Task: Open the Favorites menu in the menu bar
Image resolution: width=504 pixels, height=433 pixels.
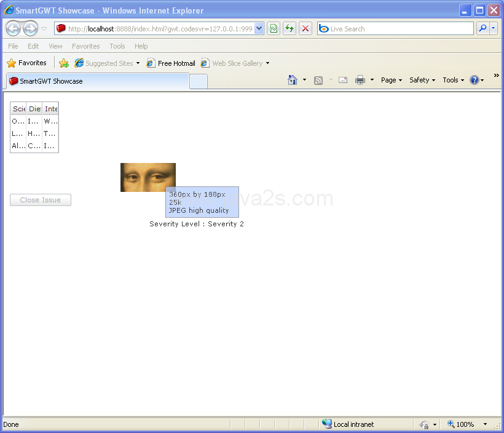Action: [x=86, y=46]
